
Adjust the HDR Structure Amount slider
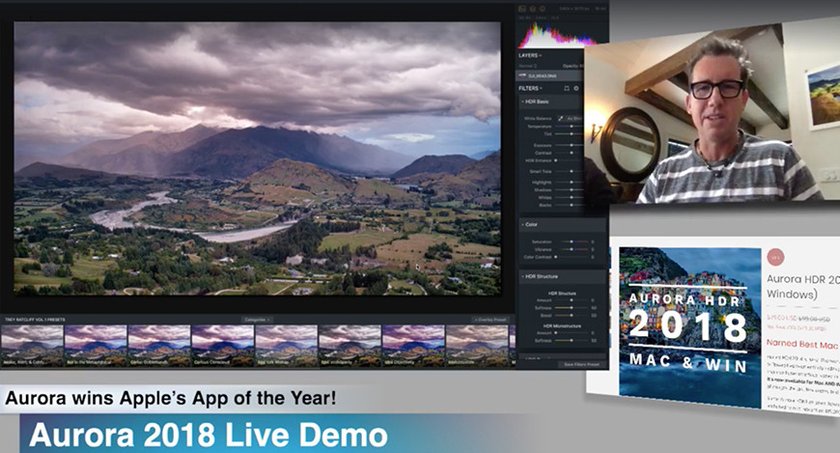pos(571,300)
